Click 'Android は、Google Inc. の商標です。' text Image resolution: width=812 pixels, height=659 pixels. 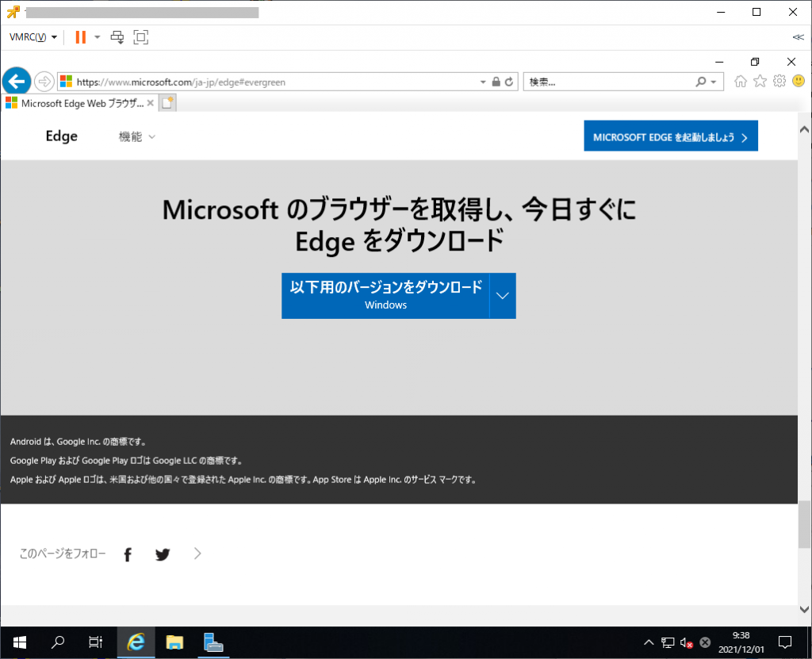79,442
